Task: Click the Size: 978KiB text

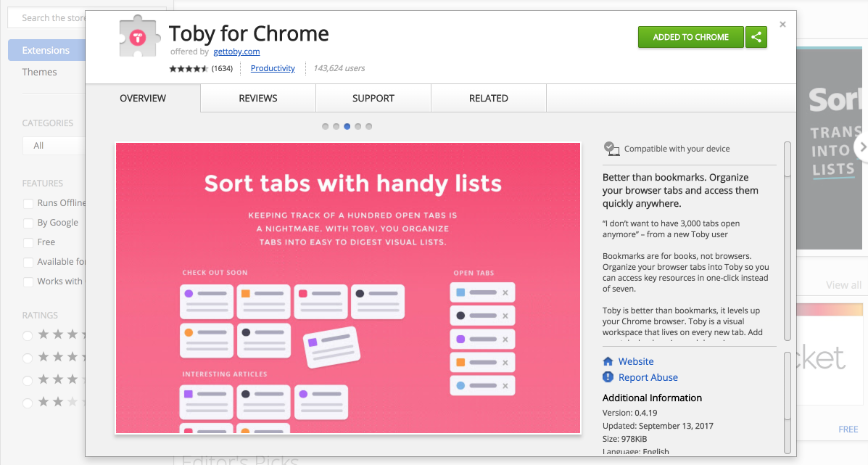Action: click(x=624, y=439)
